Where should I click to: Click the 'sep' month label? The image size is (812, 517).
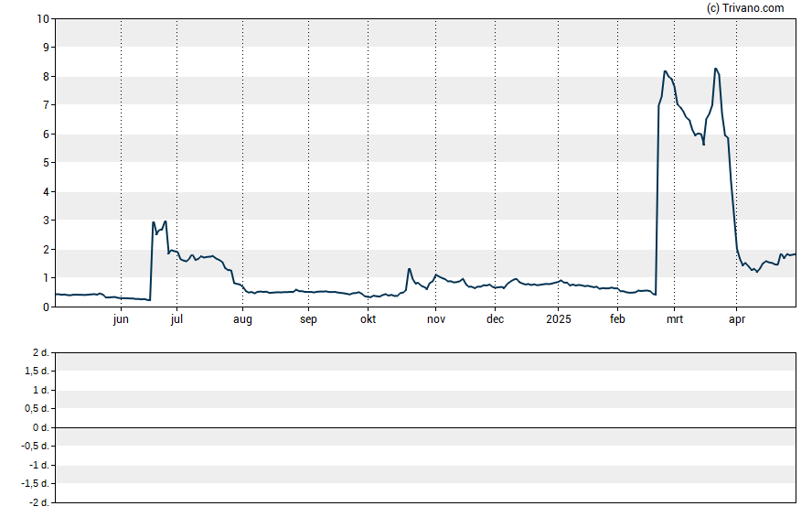click(308, 319)
